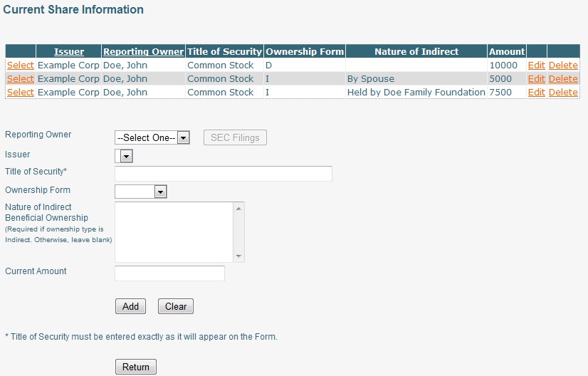The image size is (588, 376).
Task: Click the textarea scrollbar down arrow
Action: point(239,256)
